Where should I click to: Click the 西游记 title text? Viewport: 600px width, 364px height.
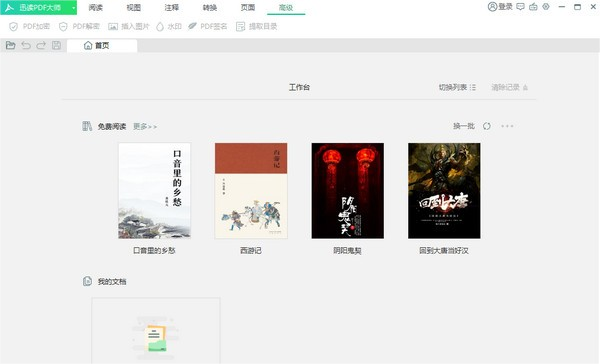[x=251, y=251]
